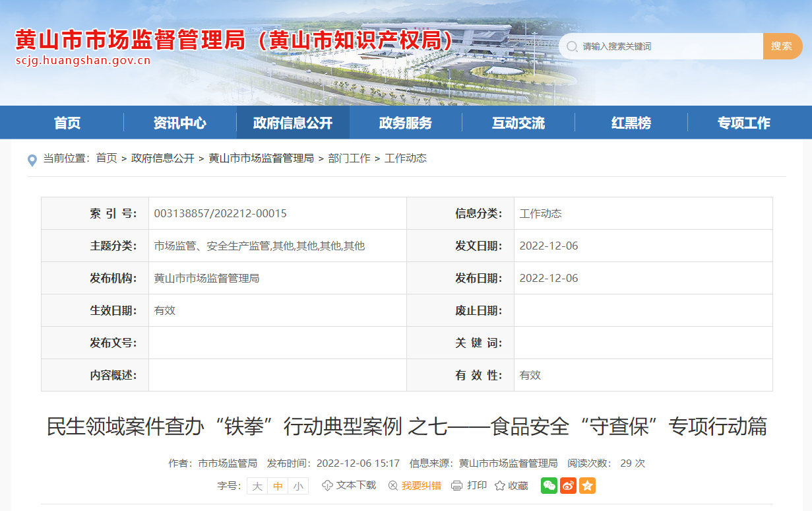Click the 收藏 star outline icon

click(x=500, y=486)
